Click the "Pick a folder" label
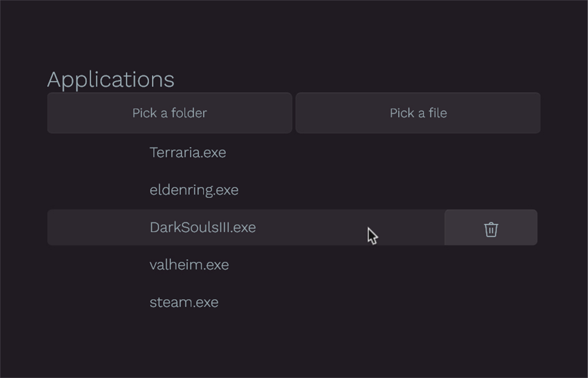588x378 pixels. click(169, 113)
